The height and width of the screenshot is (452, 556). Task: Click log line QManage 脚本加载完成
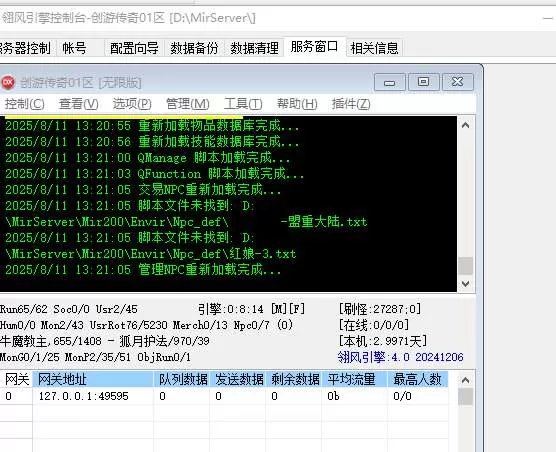click(148, 158)
